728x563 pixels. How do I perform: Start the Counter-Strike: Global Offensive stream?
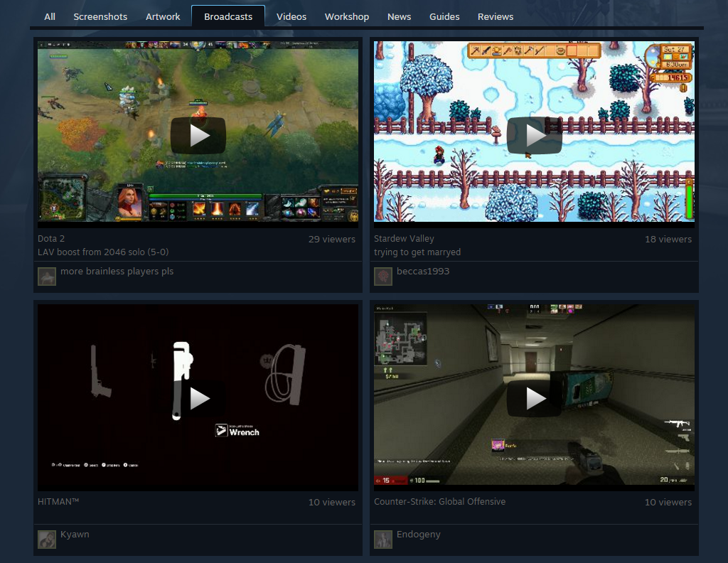534,398
